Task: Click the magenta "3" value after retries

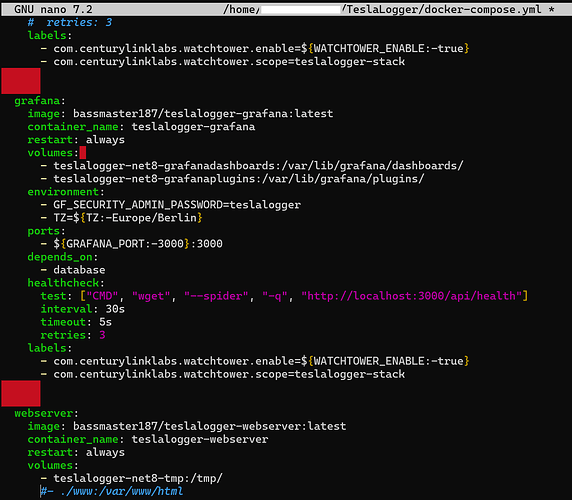Action: (x=102, y=335)
